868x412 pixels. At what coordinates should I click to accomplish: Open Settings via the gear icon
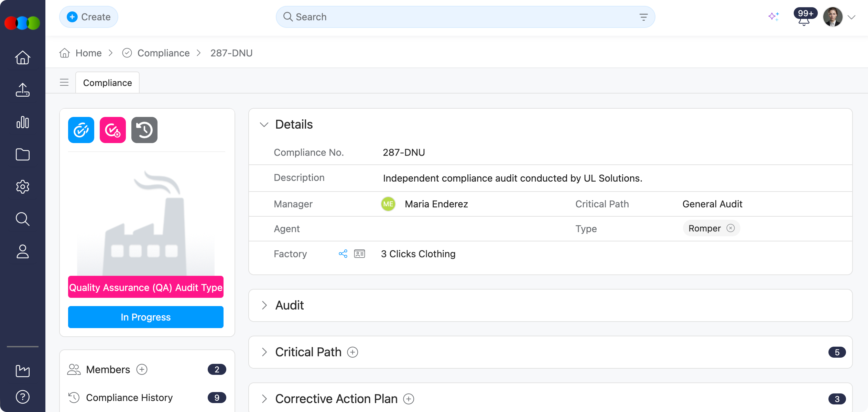pos(22,186)
